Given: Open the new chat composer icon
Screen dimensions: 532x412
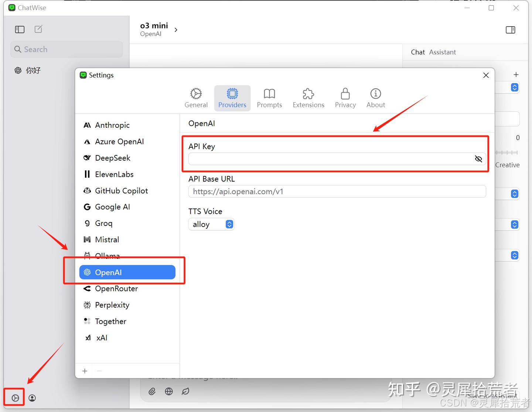Looking at the screenshot, I should click(38, 29).
